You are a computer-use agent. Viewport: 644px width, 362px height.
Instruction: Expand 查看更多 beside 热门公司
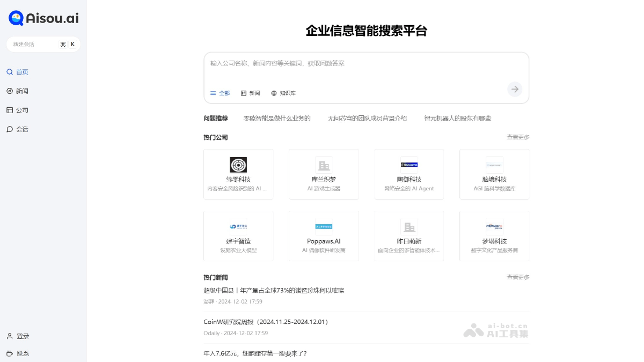coord(518,137)
